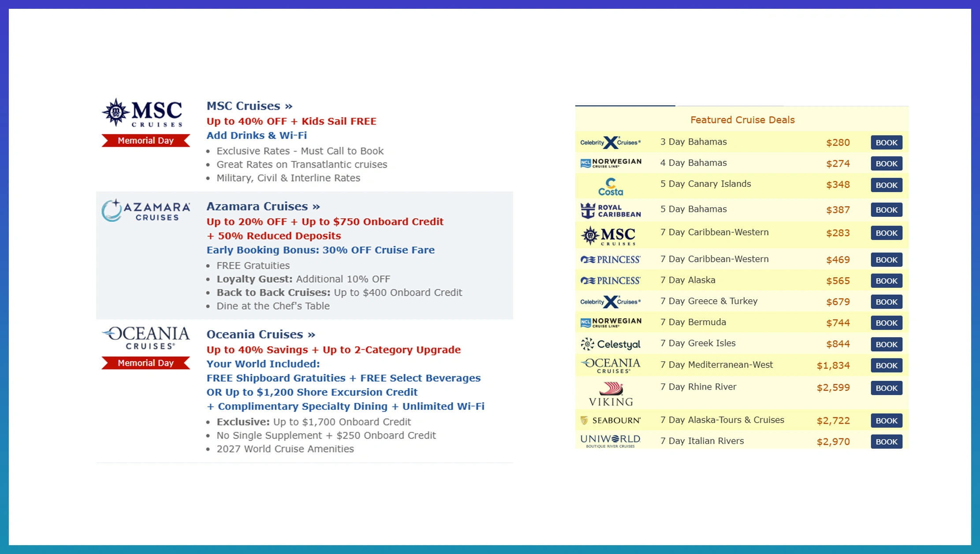Screen dimensions: 980x554
Task: Click 2027 World Cruise Amenities
Action: (285, 449)
